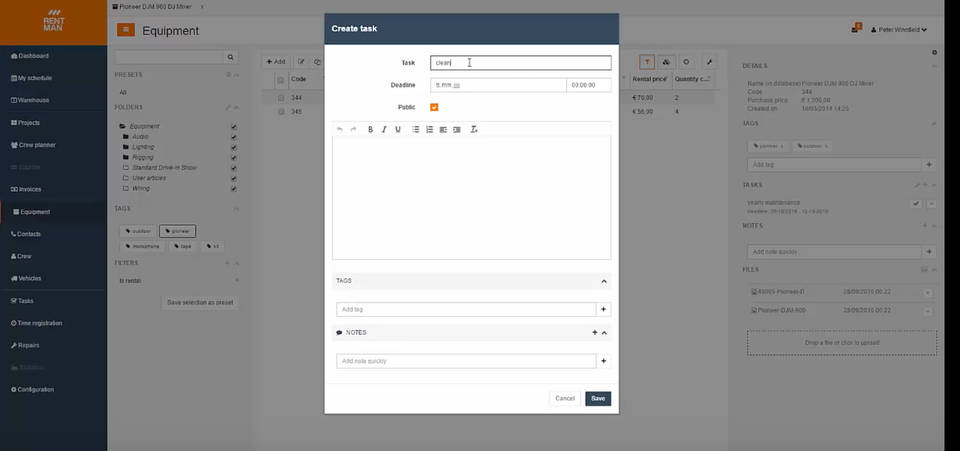The image size is (960, 451).
Task: Click plus button beside dialog Add note field
Action: pos(604,361)
